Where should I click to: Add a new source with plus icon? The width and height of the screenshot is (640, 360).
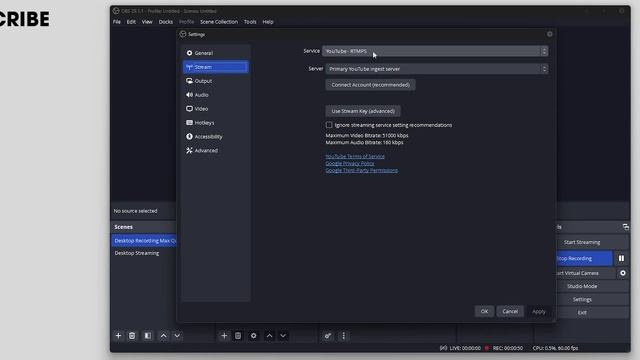(224, 336)
